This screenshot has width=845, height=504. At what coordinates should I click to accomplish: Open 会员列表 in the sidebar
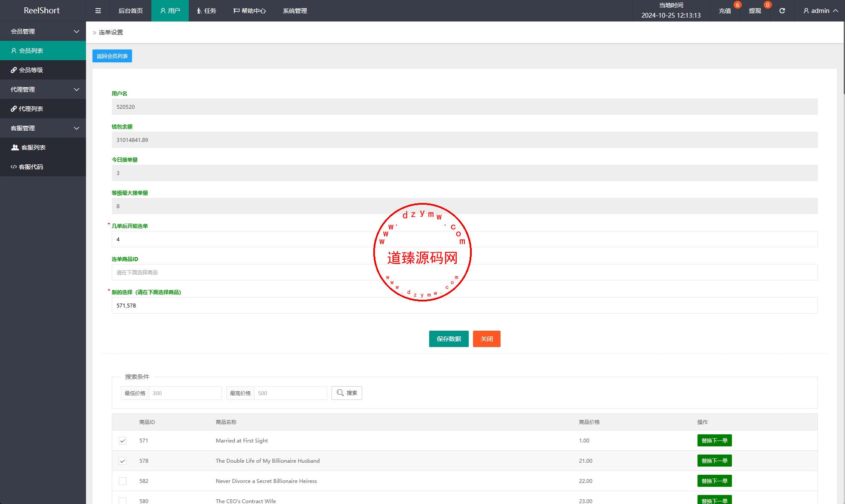point(43,51)
